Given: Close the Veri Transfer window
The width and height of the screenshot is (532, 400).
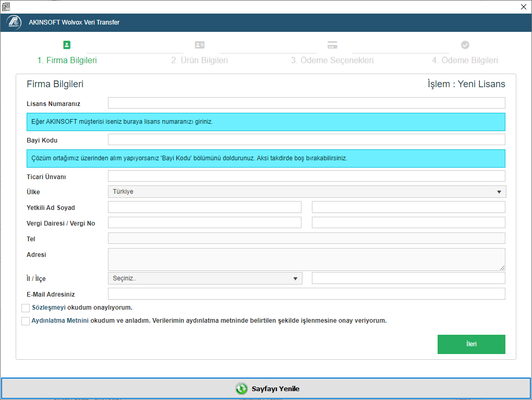Looking at the screenshot, I should (x=524, y=7).
